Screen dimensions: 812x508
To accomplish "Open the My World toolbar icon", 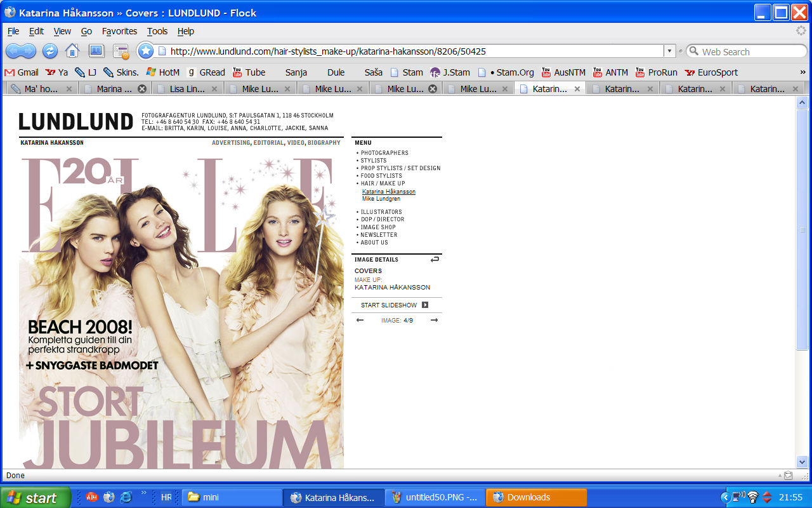I will (x=96, y=51).
